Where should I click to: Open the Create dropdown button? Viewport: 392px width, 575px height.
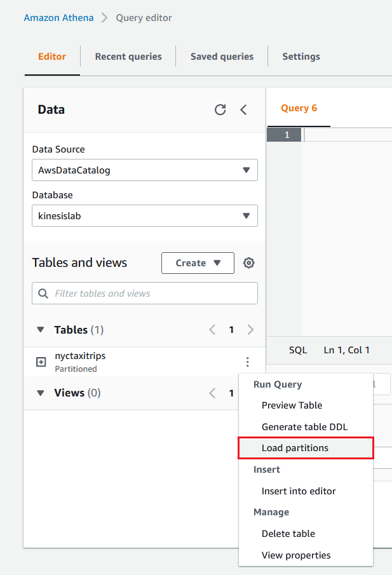pyautogui.click(x=198, y=263)
